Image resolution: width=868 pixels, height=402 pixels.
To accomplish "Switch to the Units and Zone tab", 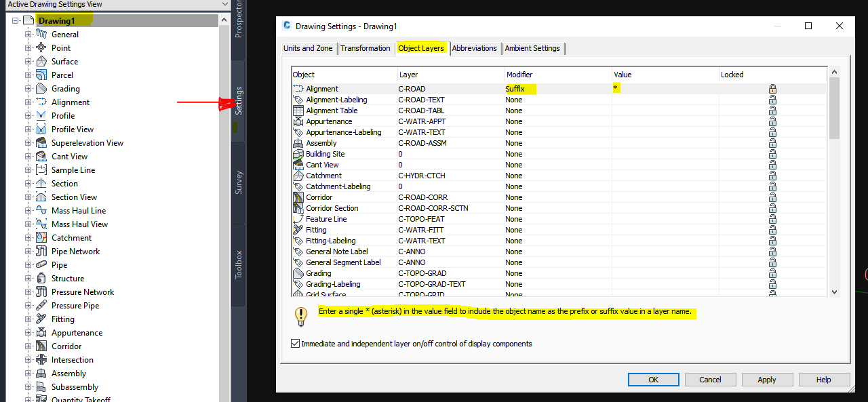I will pyautogui.click(x=308, y=48).
